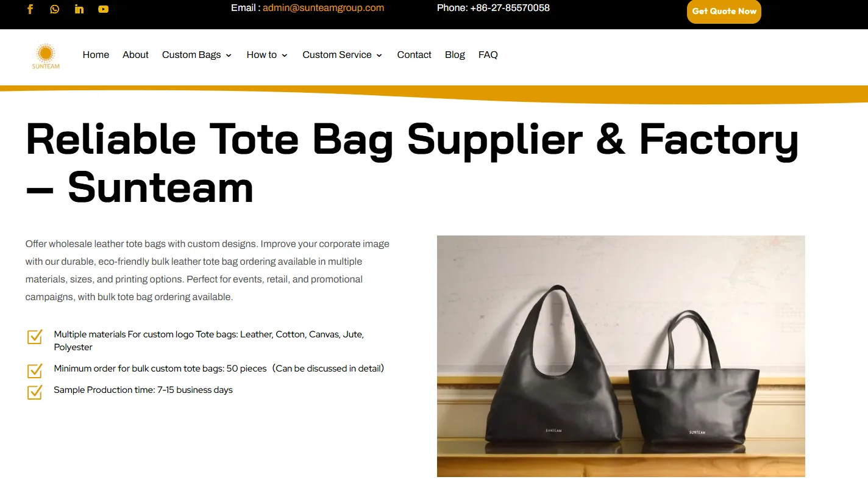Open the WhatsApp social icon
The width and height of the screenshot is (868, 485).
click(55, 9)
